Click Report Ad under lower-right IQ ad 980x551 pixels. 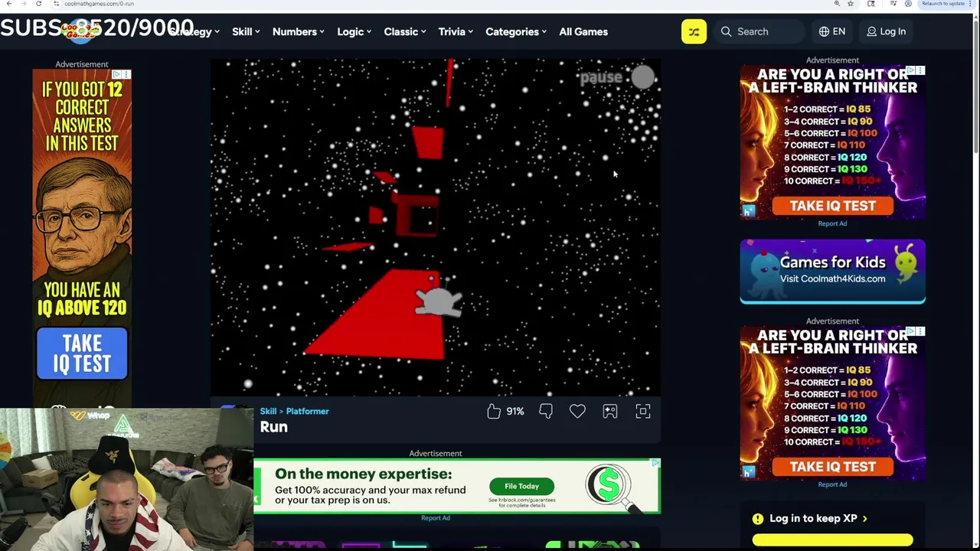coord(832,484)
